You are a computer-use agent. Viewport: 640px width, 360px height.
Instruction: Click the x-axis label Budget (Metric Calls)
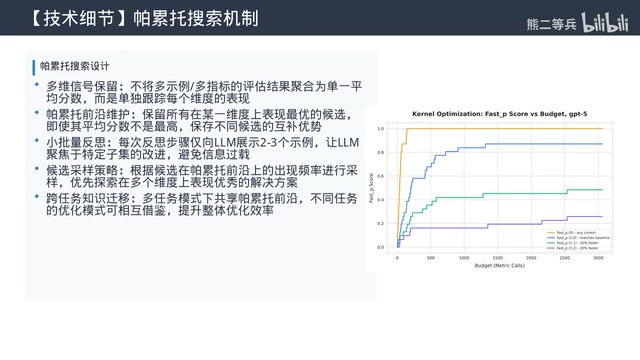[x=500, y=265]
